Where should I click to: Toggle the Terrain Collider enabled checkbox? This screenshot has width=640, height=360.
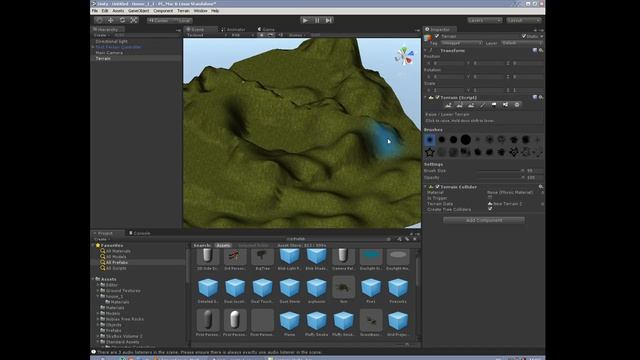[437, 187]
